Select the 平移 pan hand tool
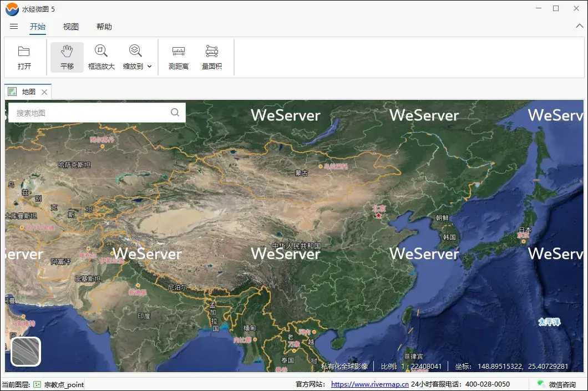The height and width of the screenshot is (391, 588). (x=67, y=57)
